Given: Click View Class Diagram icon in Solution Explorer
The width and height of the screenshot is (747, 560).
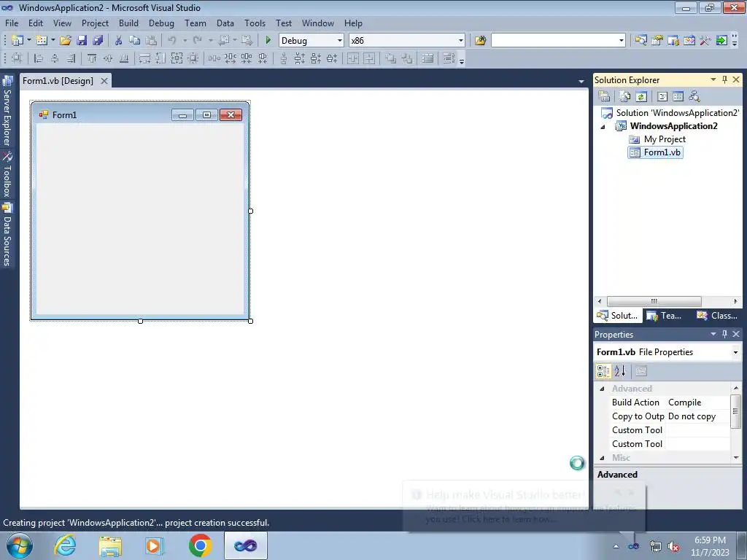Looking at the screenshot, I should (x=694, y=97).
